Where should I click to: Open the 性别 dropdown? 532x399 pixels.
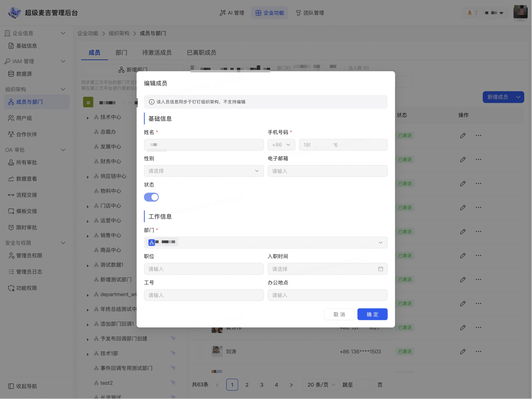tap(204, 171)
